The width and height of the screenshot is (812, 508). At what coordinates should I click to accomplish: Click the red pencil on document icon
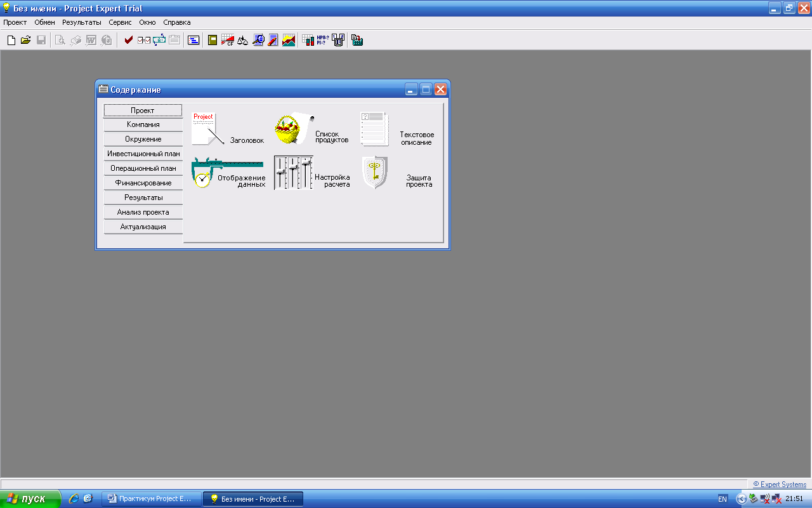click(x=273, y=40)
